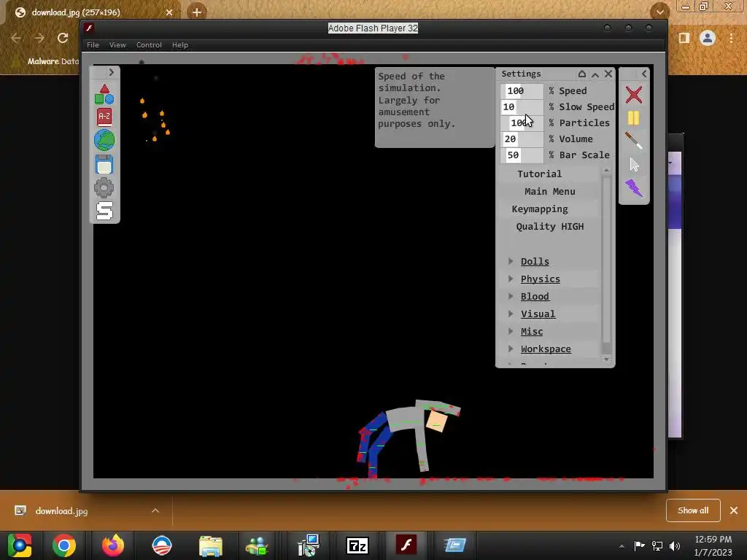Click the pin icon in Settings header

click(582, 74)
